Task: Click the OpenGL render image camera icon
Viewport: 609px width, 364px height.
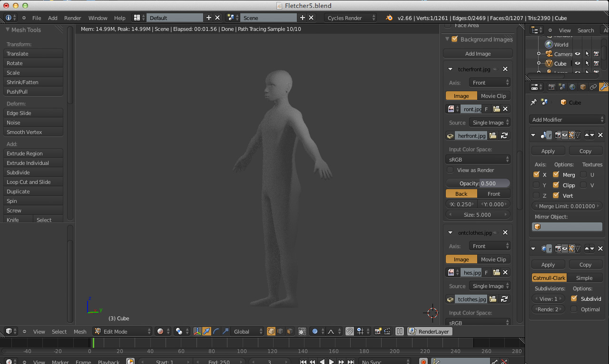Action: 378,331
